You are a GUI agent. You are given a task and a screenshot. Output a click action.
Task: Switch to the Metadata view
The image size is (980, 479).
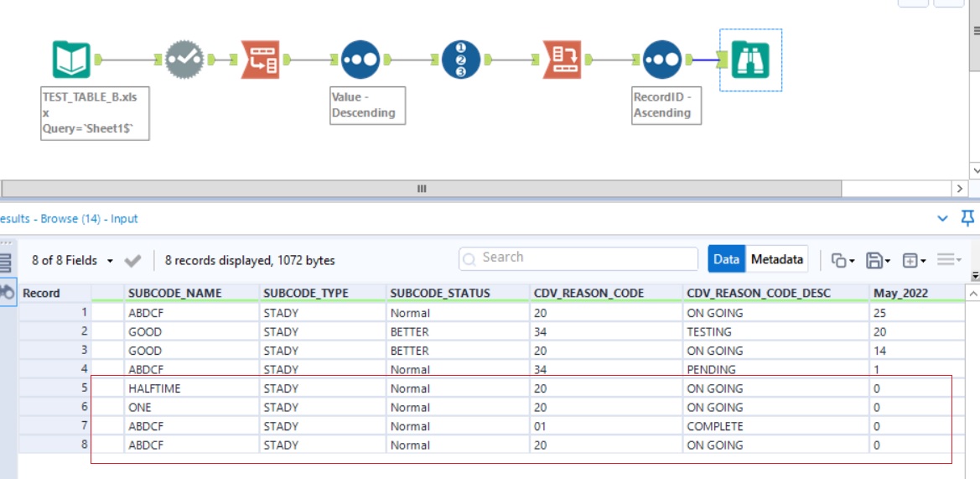(777, 260)
